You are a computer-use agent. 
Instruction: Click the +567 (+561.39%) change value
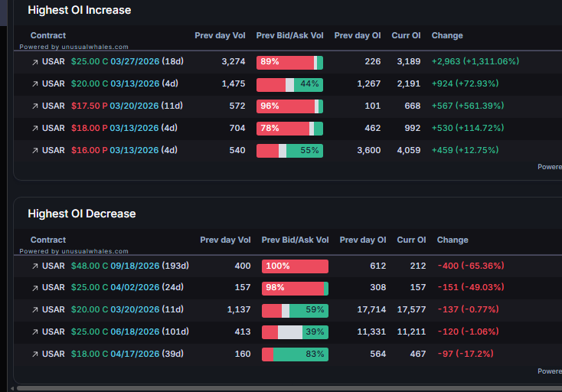point(468,106)
